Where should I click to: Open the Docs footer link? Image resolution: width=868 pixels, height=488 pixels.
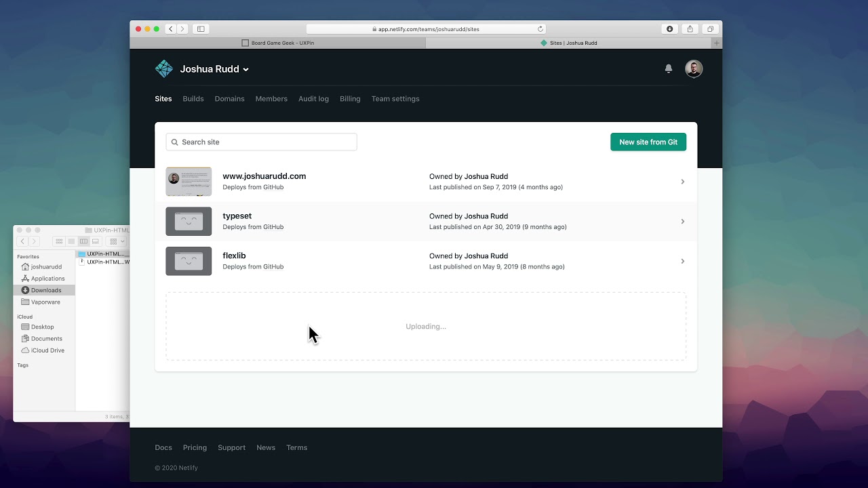[x=163, y=448]
